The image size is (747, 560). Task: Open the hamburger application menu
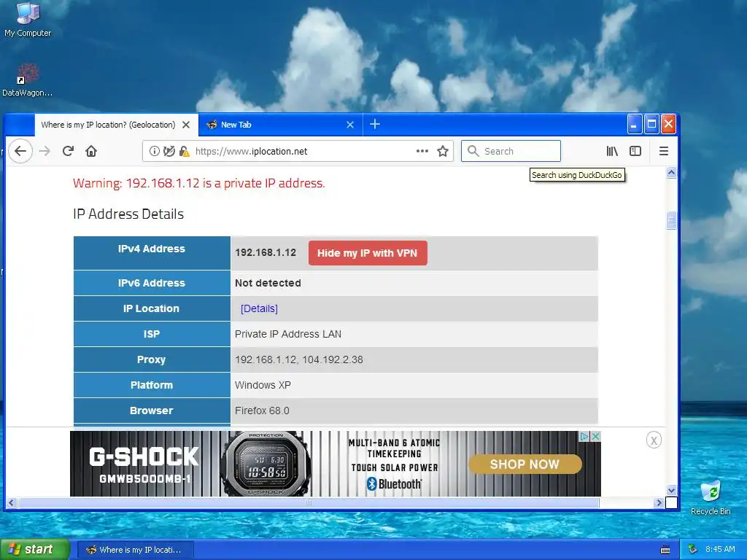point(664,151)
